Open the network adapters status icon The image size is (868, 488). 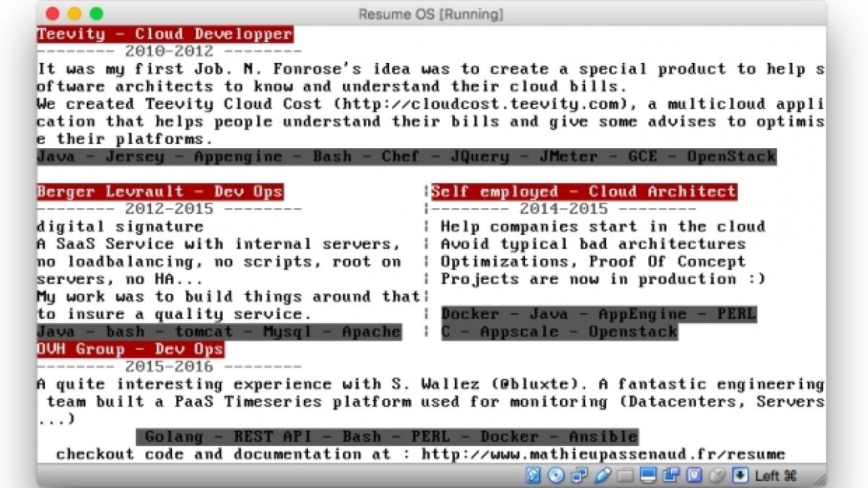pyautogui.click(x=579, y=475)
